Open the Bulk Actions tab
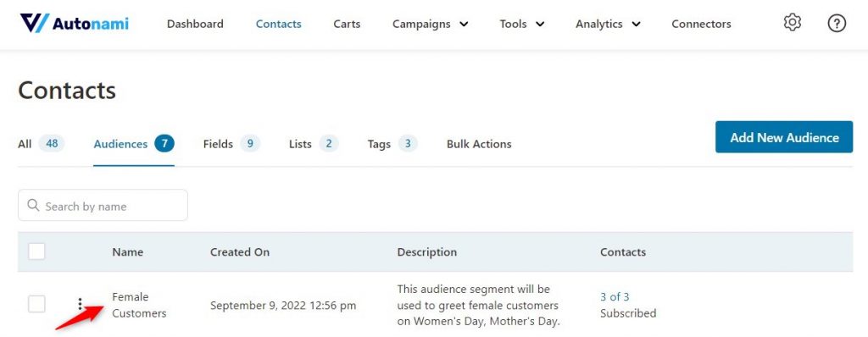The height and width of the screenshot is (337, 868). click(479, 144)
